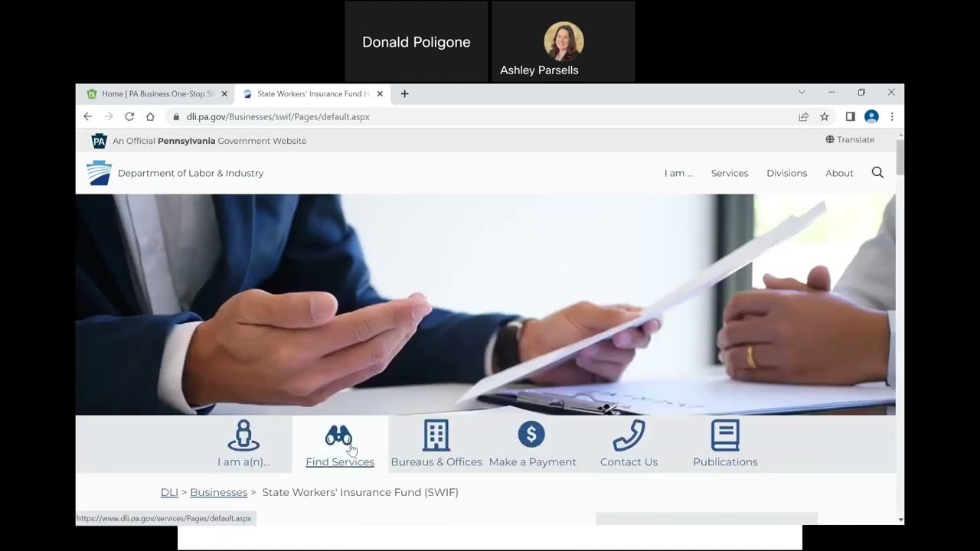Open a new browser tab with plus icon

pyautogui.click(x=404, y=93)
